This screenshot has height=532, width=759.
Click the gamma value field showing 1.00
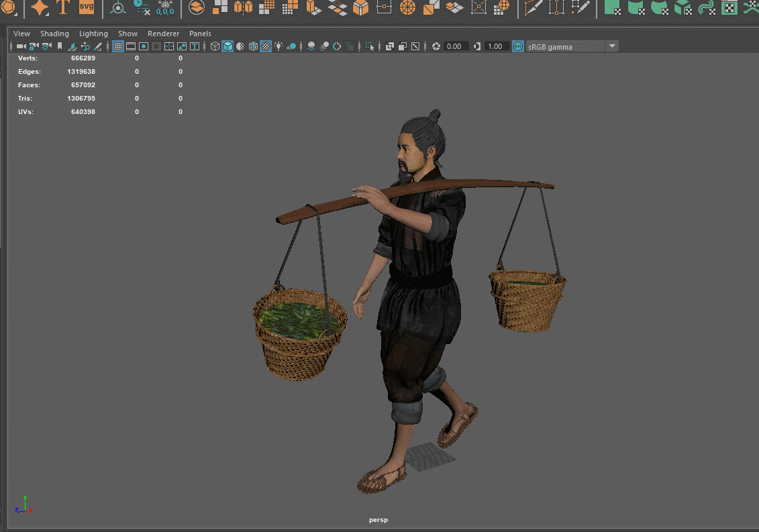497,46
